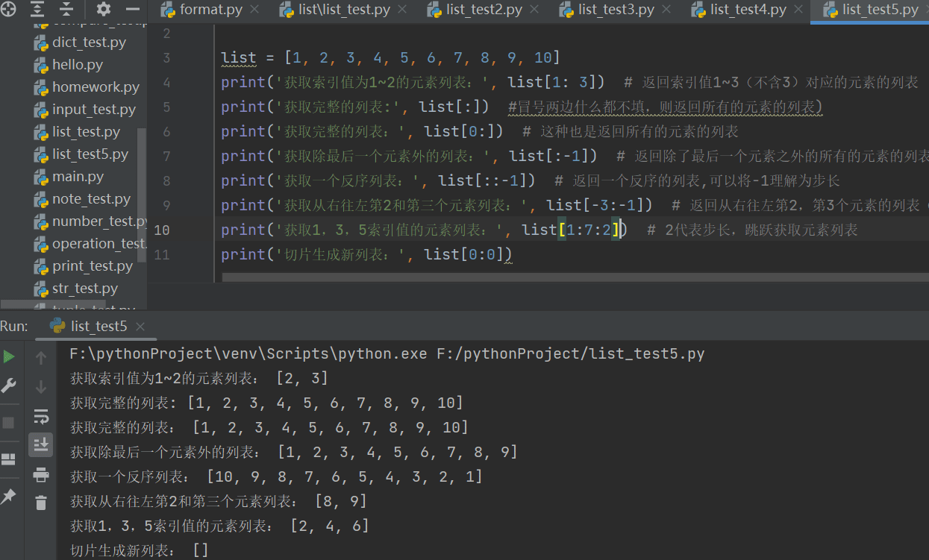Enable scroll to end in console

click(41, 444)
